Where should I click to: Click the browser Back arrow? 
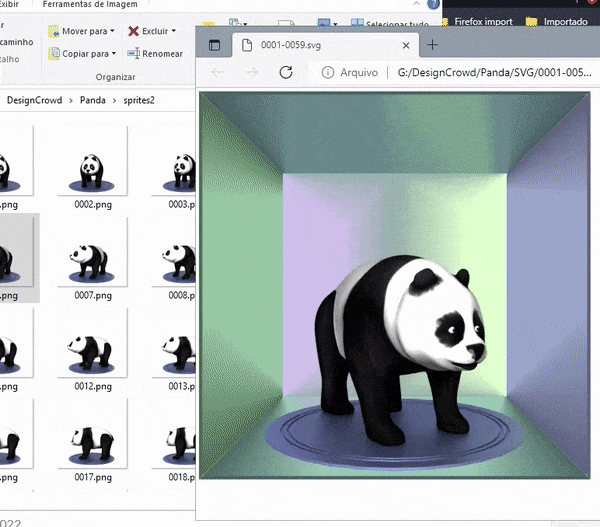coord(218,72)
